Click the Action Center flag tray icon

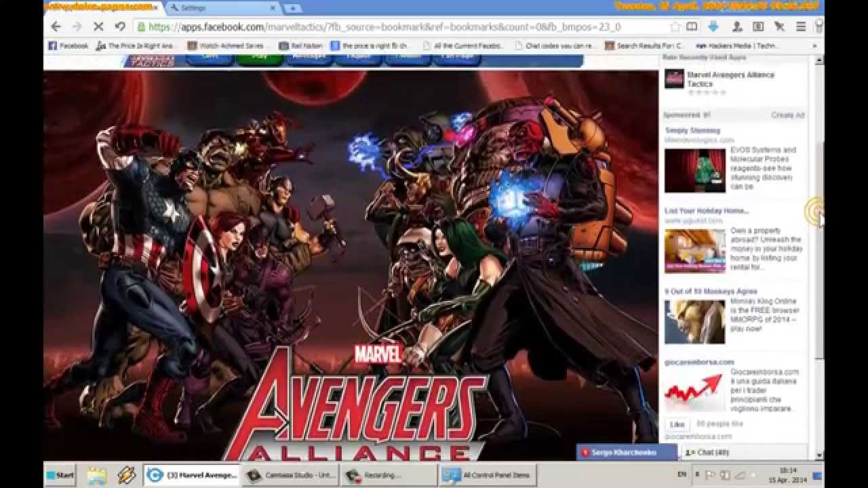coord(711,474)
